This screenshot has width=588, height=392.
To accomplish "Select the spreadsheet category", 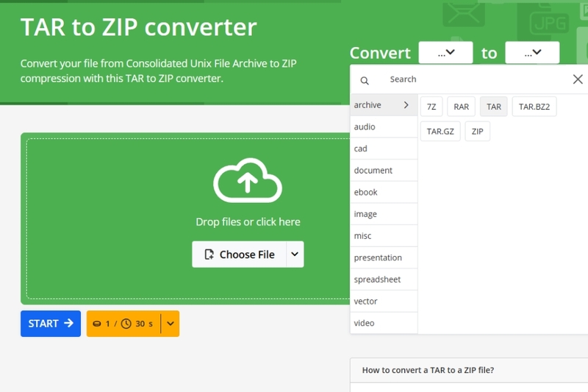I will [384, 279].
